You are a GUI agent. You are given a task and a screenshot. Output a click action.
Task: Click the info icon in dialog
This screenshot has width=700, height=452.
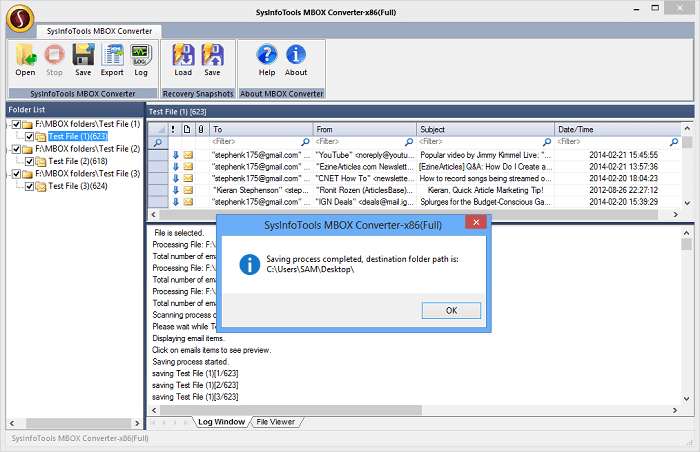tap(250, 264)
